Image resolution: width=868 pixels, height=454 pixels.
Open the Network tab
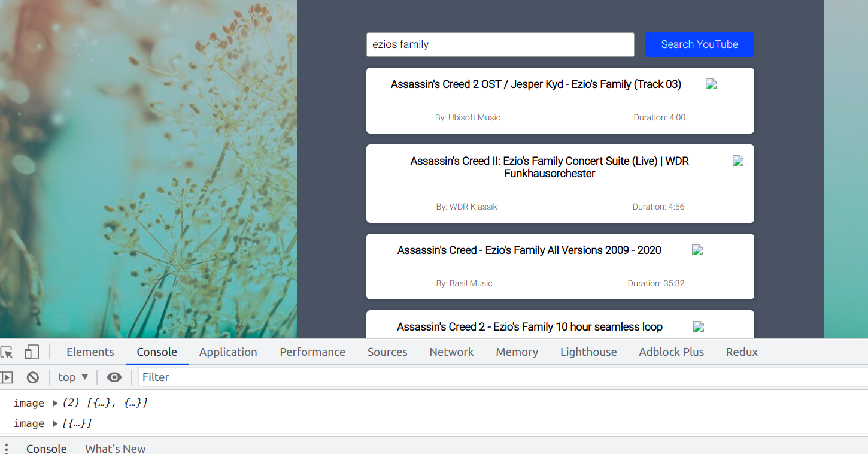[x=451, y=352]
